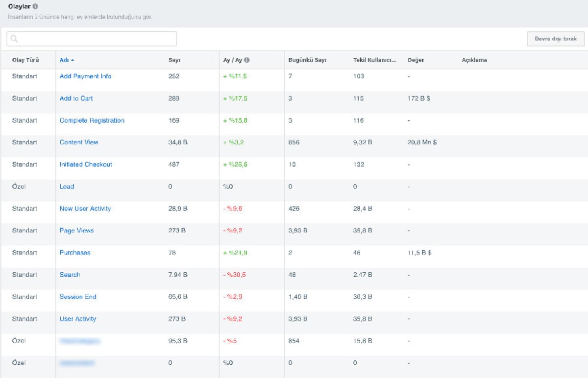The height and width of the screenshot is (378, 588).
Task: Click the Sayı column header
Action: coord(174,60)
